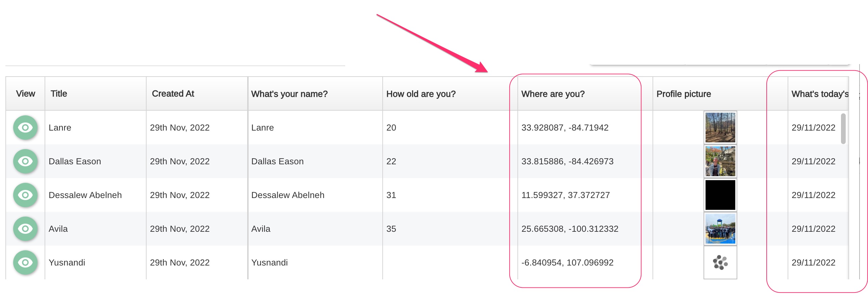Click Avila's group photo thumbnail

720,229
